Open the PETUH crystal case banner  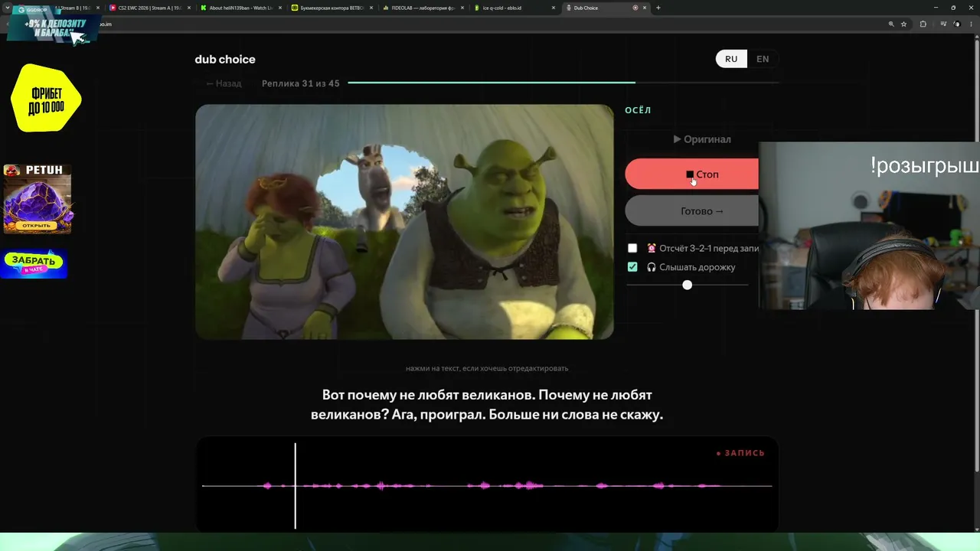(38, 199)
